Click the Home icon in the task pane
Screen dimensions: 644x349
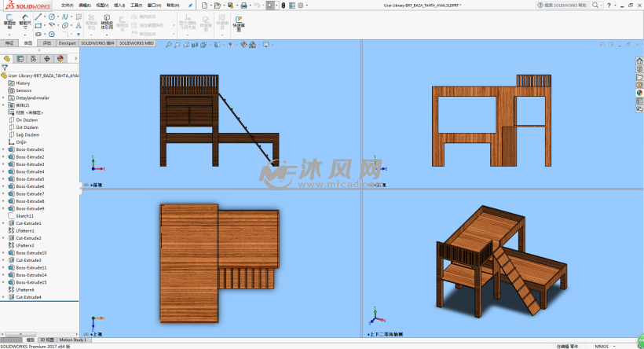pos(639,61)
